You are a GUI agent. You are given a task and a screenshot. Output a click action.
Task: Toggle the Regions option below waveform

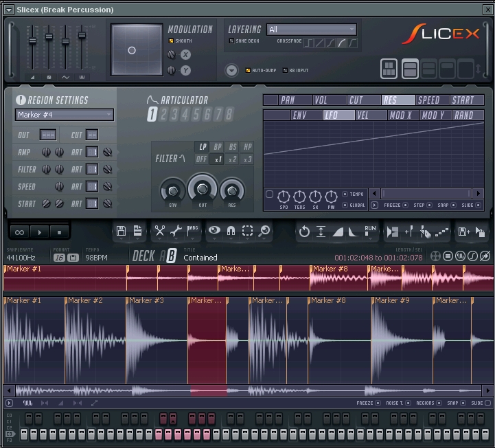[x=439, y=403]
